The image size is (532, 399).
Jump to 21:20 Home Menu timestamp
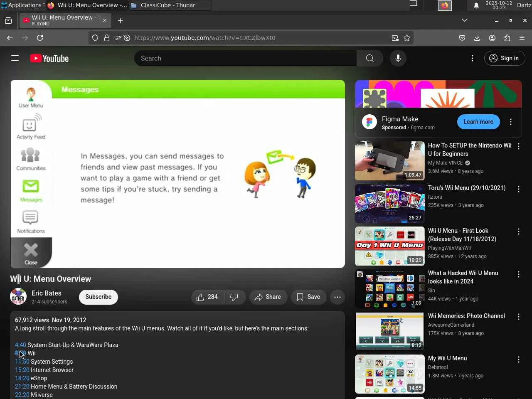[x=22, y=387]
